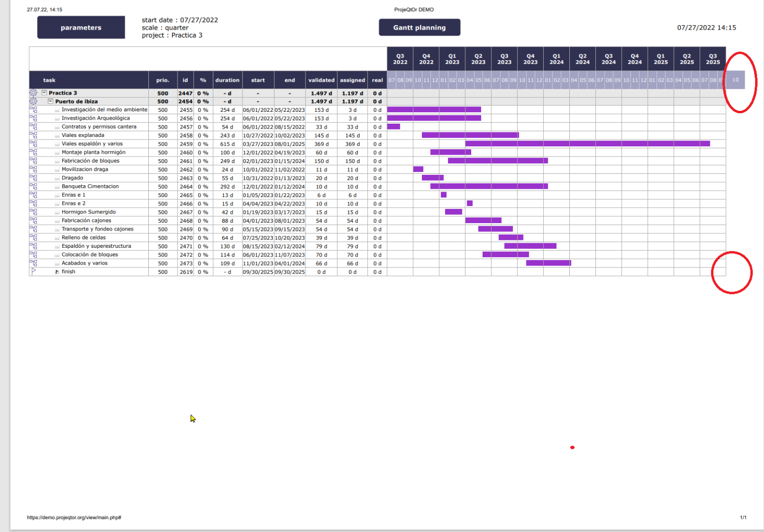Image resolution: width=764 pixels, height=532 pixels.
Task: Click the activity icon for Acabados y varios
Action: tap(33, 263)
